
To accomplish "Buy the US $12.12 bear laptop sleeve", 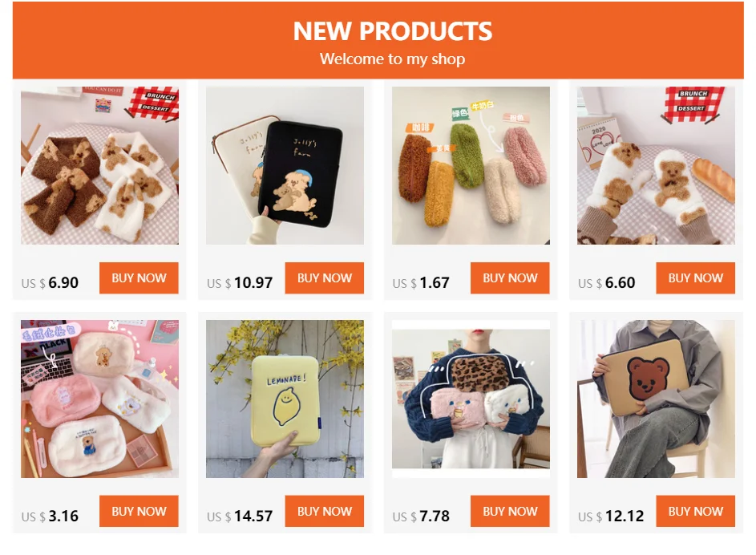I will pyautogui.click(x=696, y=511).
